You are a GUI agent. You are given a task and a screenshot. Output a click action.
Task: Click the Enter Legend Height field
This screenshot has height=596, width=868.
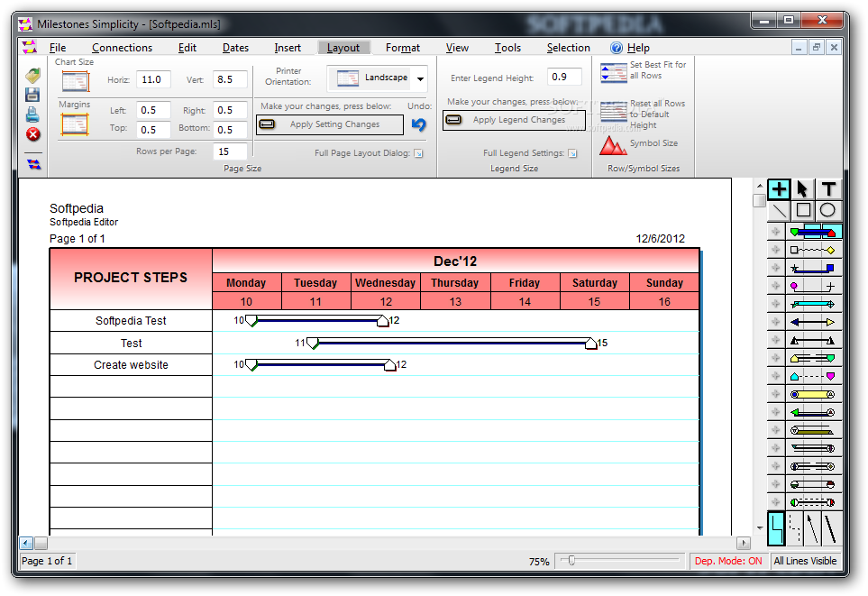click(564, 77)
